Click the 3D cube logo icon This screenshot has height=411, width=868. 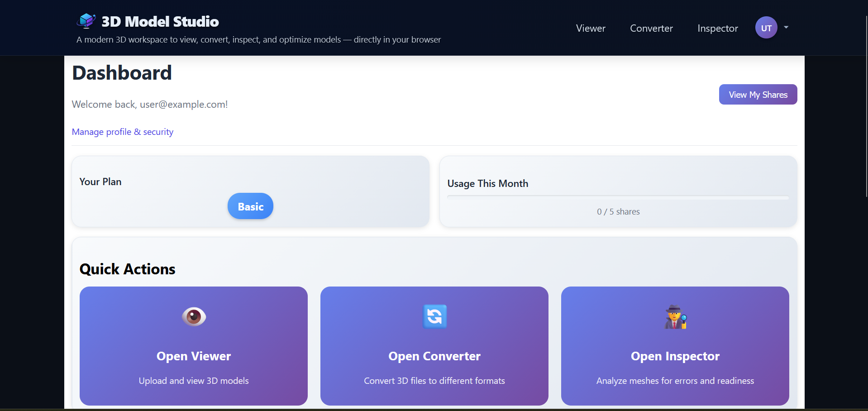click(86, 21)
